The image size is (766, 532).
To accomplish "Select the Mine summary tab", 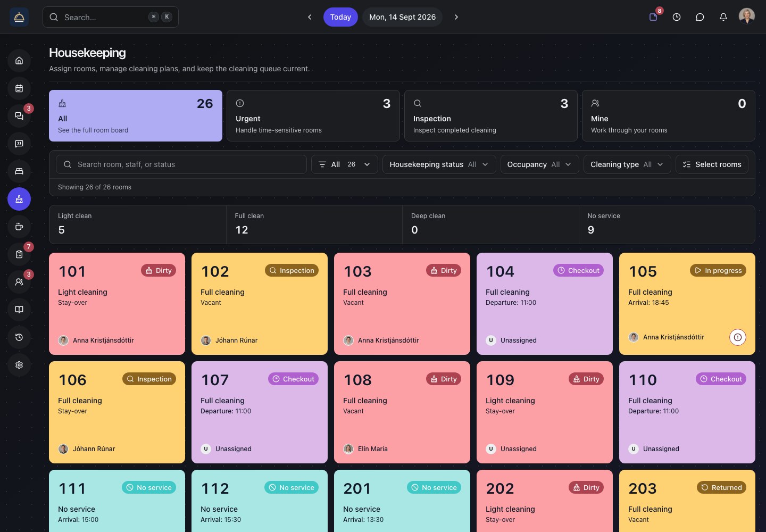I will [x=669, y=115].
